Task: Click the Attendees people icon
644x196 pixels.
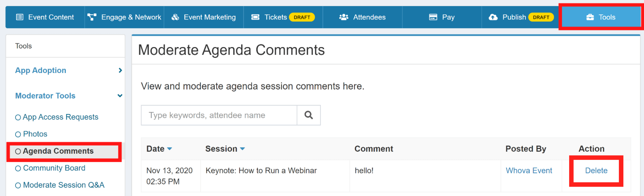Action: (x=344, y=17)
